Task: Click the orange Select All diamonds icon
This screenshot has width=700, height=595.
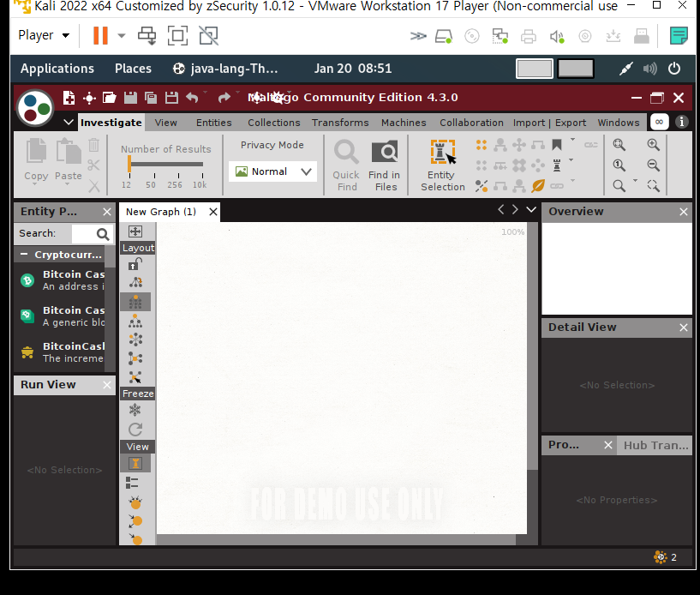Action: [482, 145]
